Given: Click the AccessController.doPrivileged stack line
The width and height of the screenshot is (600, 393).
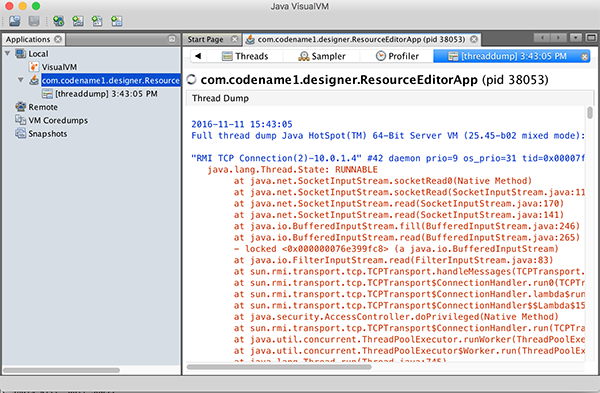Looking at the screenshot, I should click(396, 317).
